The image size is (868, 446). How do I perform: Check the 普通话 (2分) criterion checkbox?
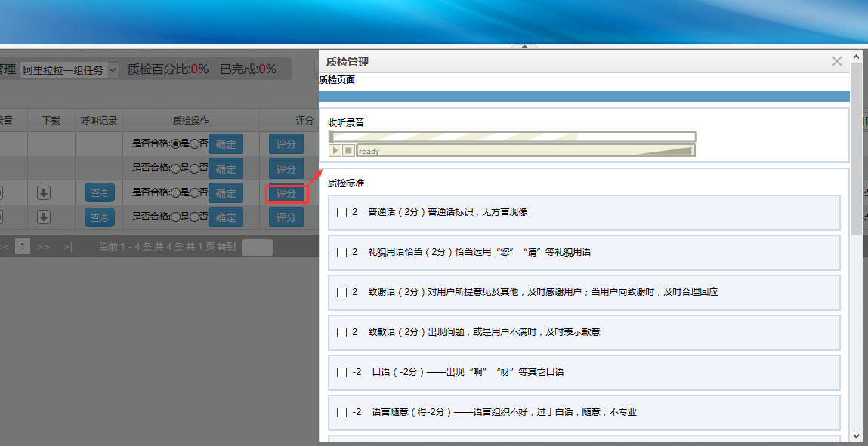[341, 212]
